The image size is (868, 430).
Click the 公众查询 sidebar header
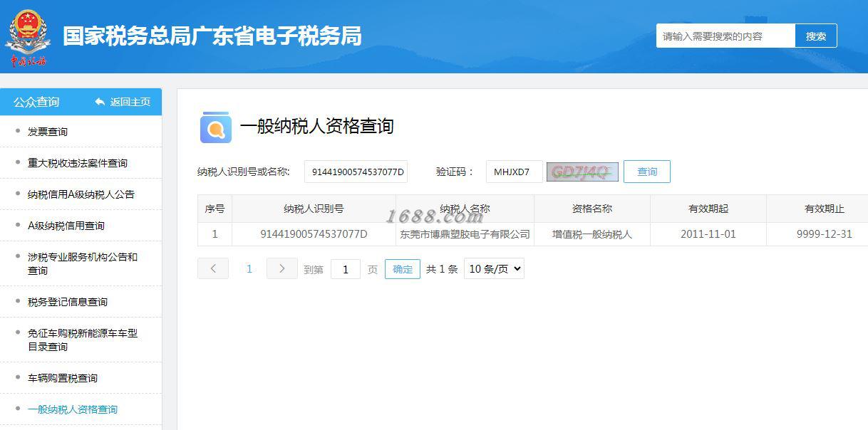point(36,102)
